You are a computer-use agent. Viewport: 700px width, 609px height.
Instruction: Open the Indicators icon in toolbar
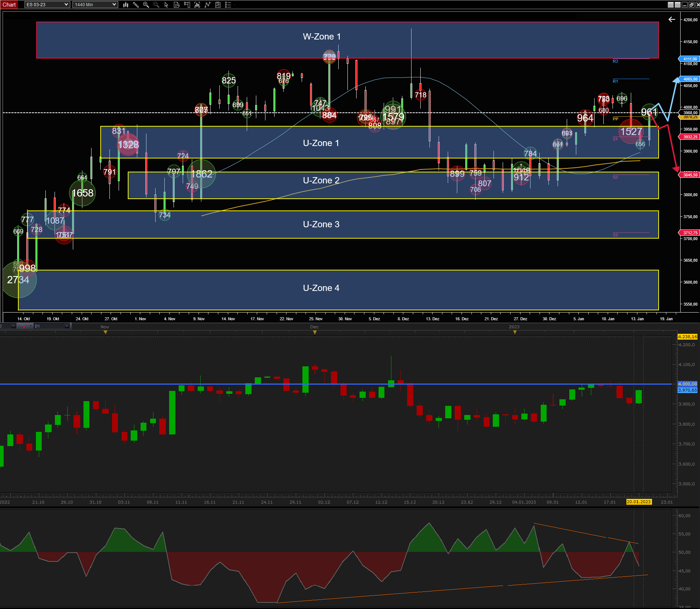197,5
